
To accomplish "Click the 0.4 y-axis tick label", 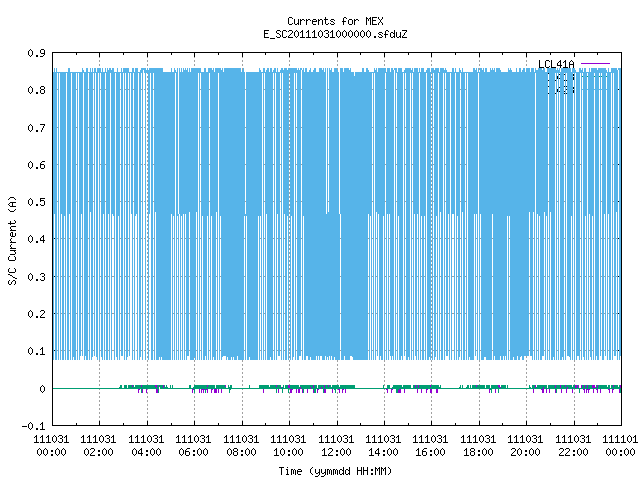I will click(36, 239).
